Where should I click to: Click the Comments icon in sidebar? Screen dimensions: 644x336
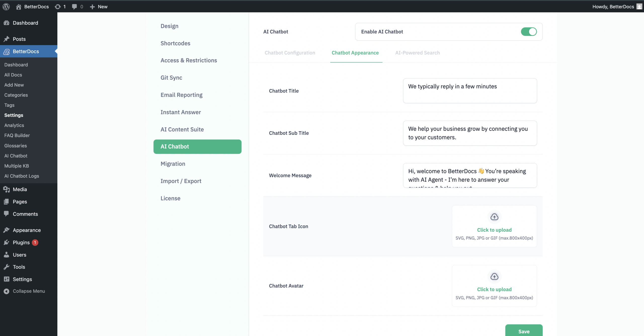coord(7,214)
